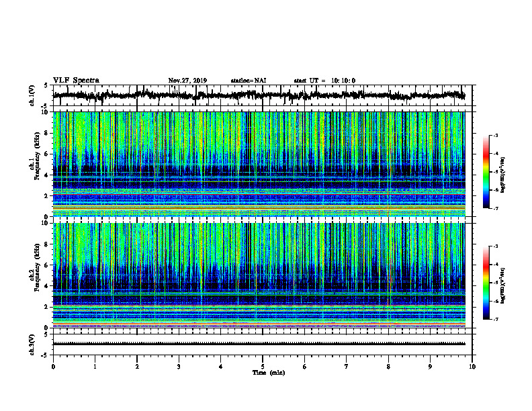532x411 pixels.
Task: Click time axis tick label '8'
Action: click(x=388, y=367)
